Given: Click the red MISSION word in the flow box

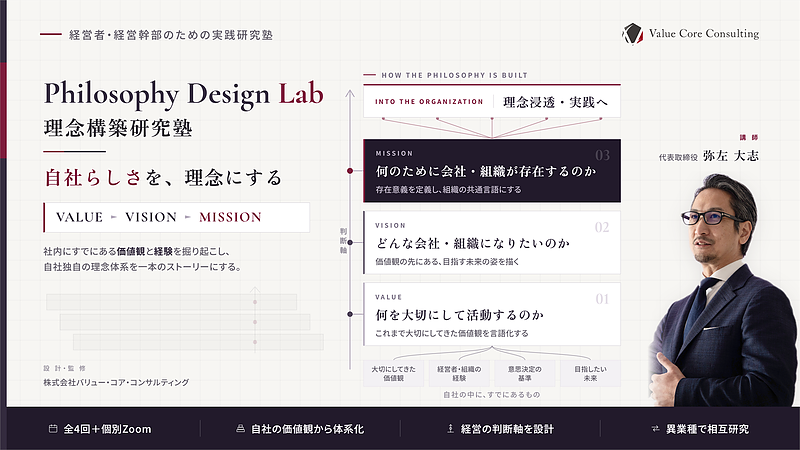Looking at the screenshot, I should tap(230, 217).
